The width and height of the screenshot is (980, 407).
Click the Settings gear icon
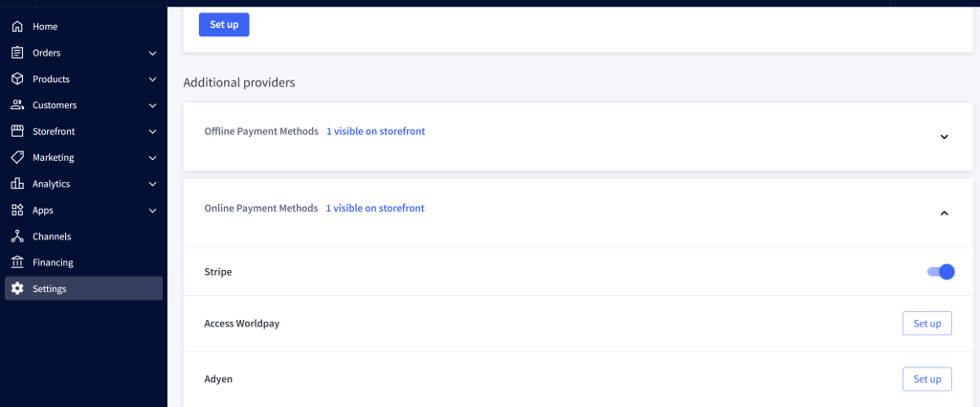17,289
